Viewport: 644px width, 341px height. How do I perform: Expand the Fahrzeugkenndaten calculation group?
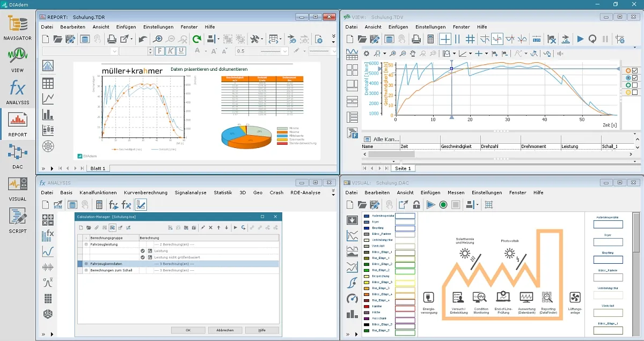point(86,264)
